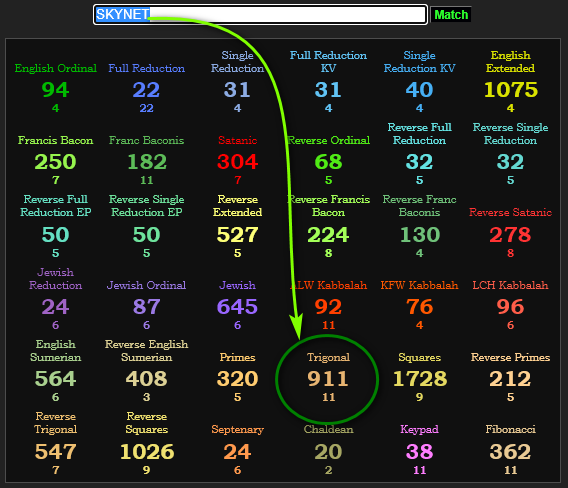Click the Jewish Reduction cipher label

[55, 279]
